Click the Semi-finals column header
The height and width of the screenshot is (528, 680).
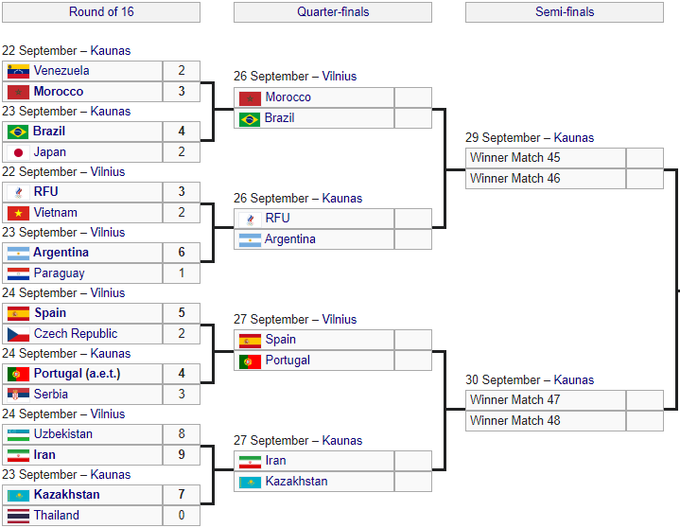[565, 12]
